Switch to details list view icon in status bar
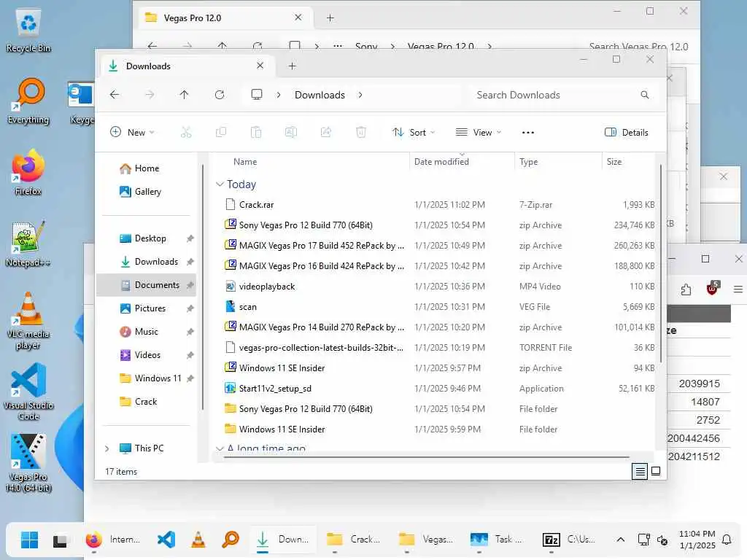Viewport: 747px width, 560px height. [x=640, y=472]
